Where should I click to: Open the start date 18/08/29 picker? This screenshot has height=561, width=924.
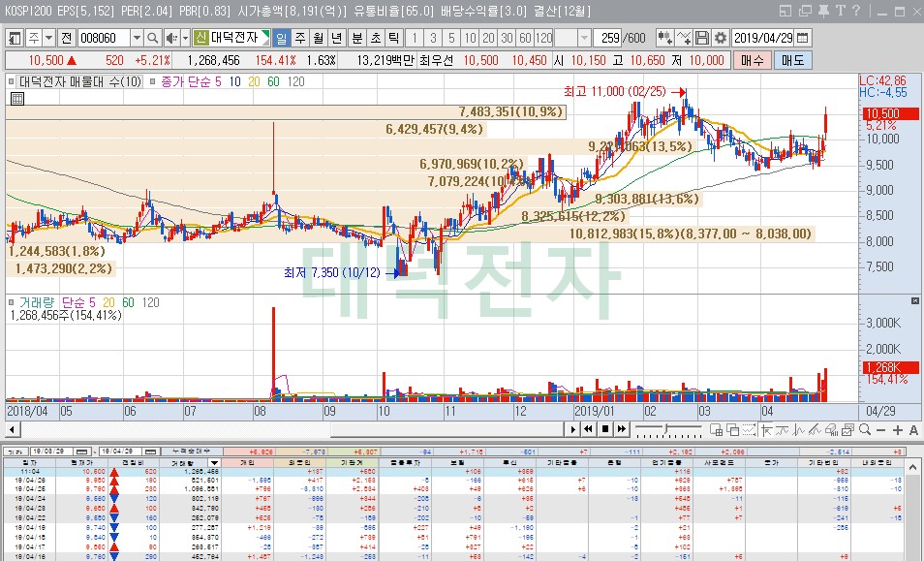tap(82, 452)
